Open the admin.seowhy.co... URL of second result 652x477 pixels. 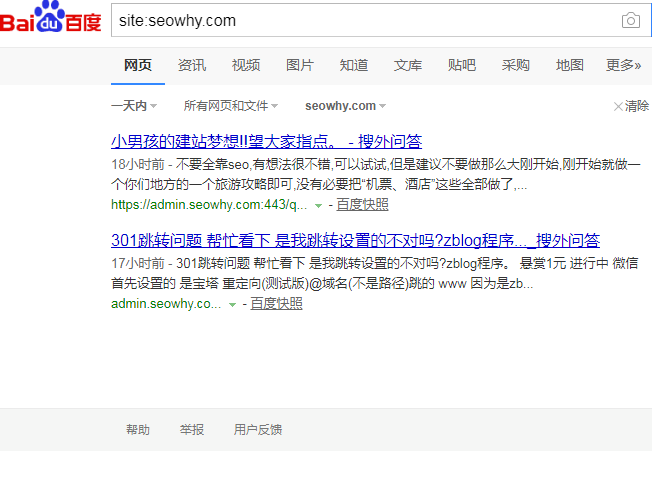click(x=166, y=304)
